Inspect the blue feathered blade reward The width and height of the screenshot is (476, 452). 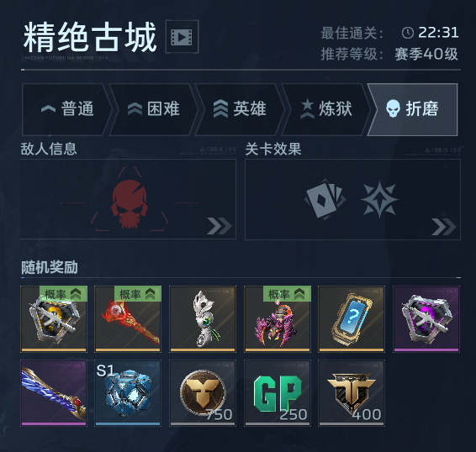coord(54,393)
